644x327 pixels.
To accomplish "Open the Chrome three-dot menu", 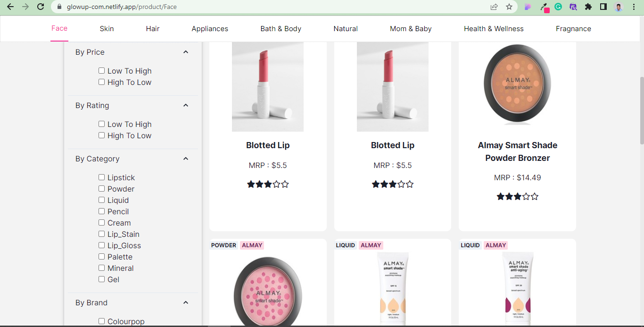I will [x=634, y=7].
